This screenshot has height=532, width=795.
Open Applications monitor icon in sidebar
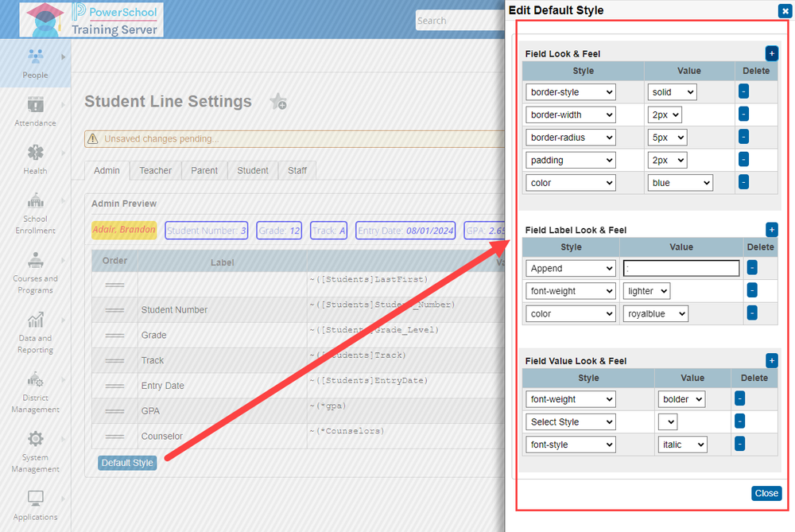coord(35,498)
